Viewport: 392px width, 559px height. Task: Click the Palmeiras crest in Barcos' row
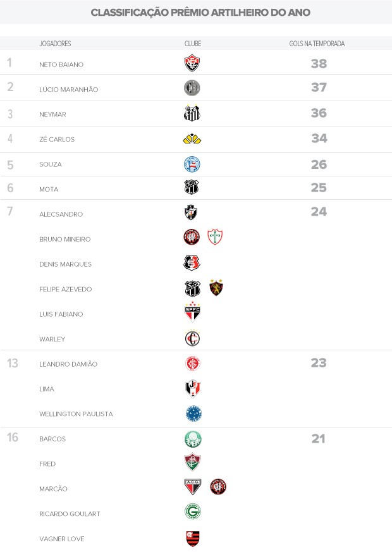tap(192, 438)
